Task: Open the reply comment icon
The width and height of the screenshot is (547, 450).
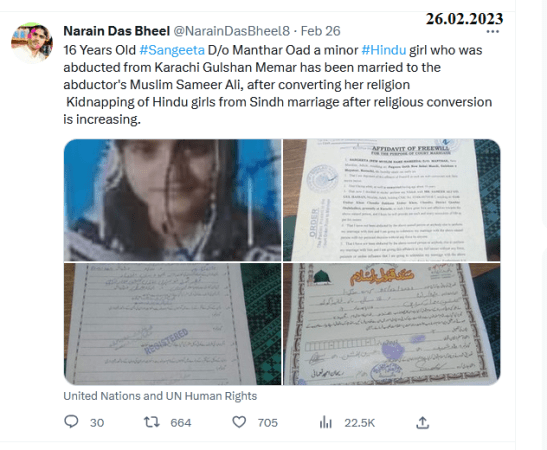Action: click(x=71, y=422)
